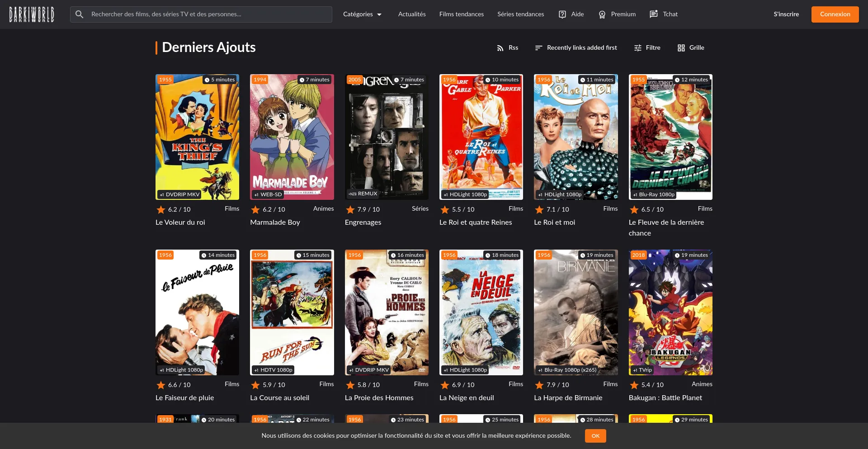Open the Tchat

click(x=664, y=14)
